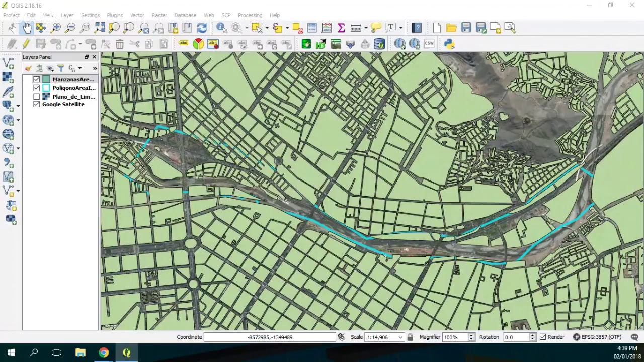The width and height of the screenshot is (644, 362).
Task: Open the attribute table icon
Action: 312,28
